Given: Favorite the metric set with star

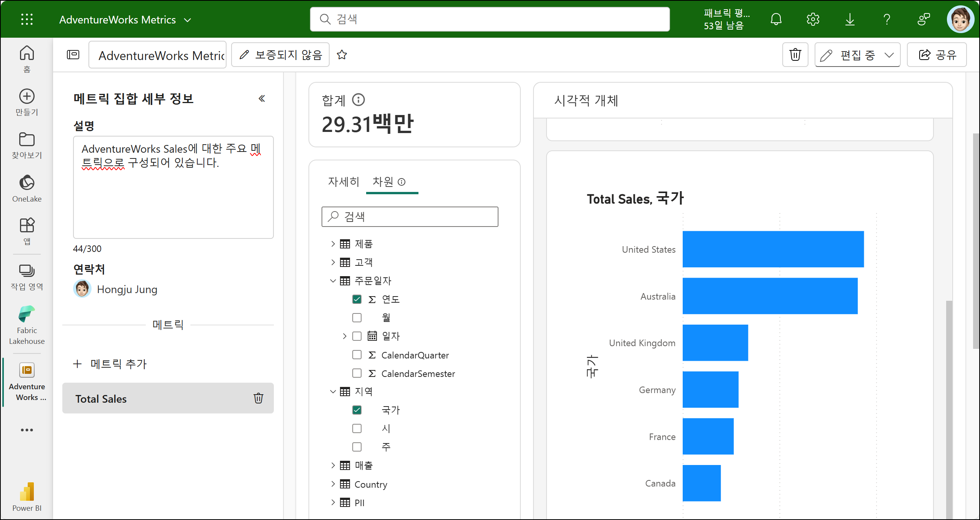Looking at the screenshot, I should click(342, 55).
